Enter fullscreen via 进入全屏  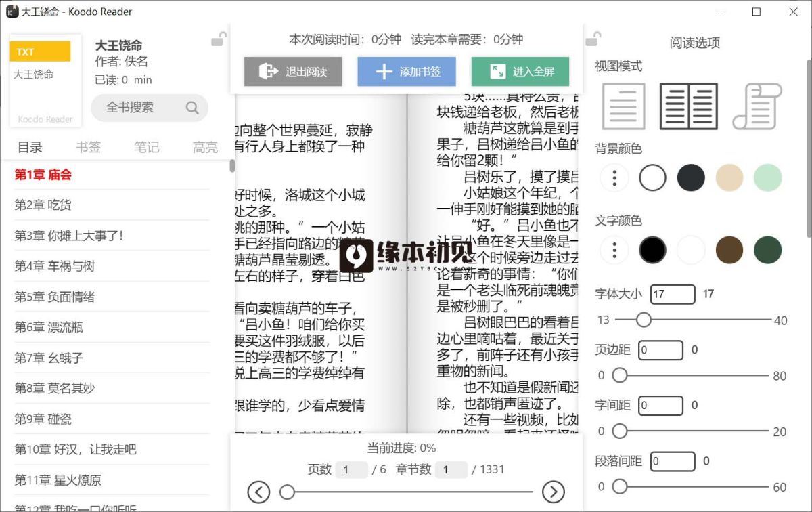[520, 71]
